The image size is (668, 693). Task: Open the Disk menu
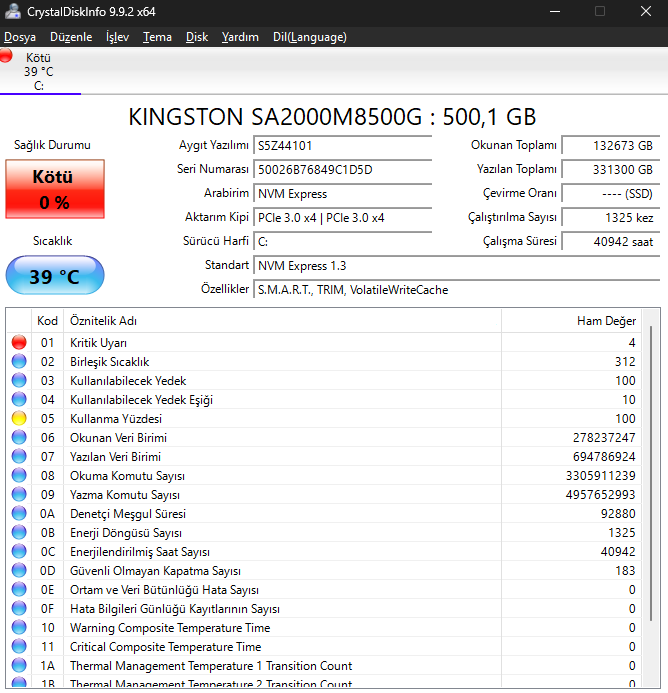tap(197, 37)
